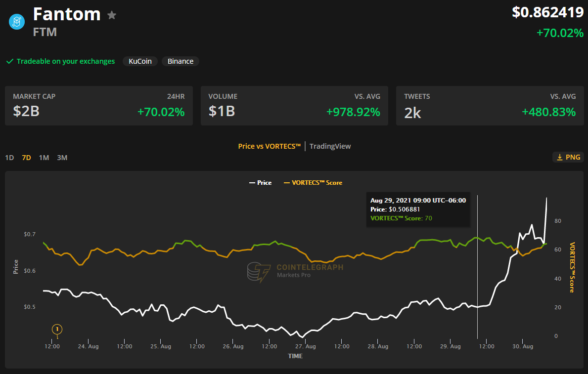Click the download arrow icon on PNG

tap(559, 158)
